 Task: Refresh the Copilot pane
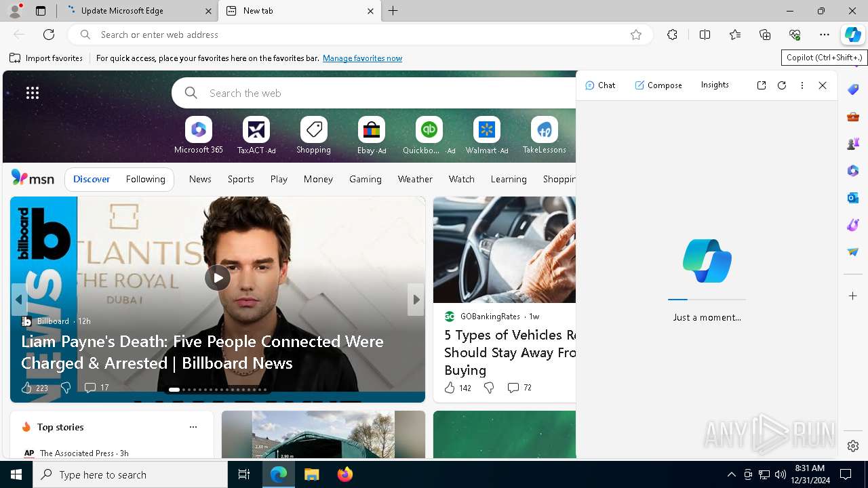click(x=782, y=85)
